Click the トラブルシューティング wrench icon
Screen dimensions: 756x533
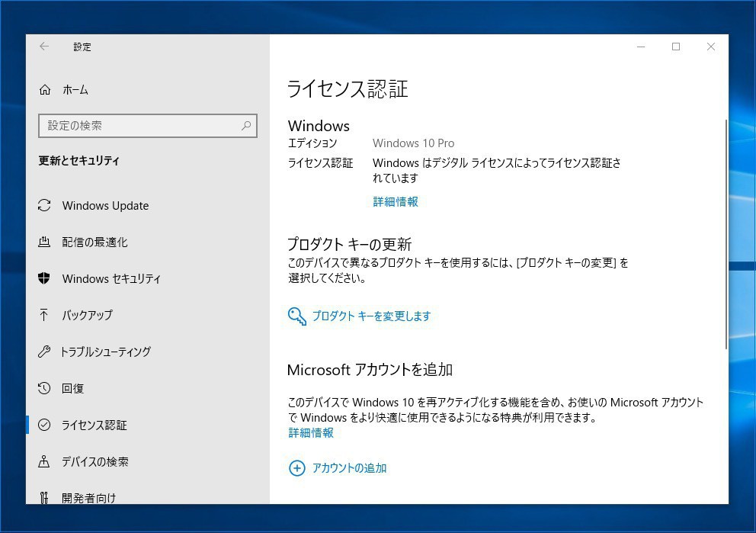(44, 352)
